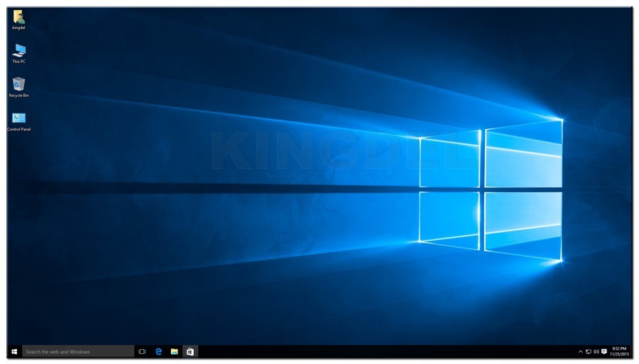This screenshot has height=364, width=639.
Task: Click the 'Search the web and Windows' box
Action: pos(78,351)
